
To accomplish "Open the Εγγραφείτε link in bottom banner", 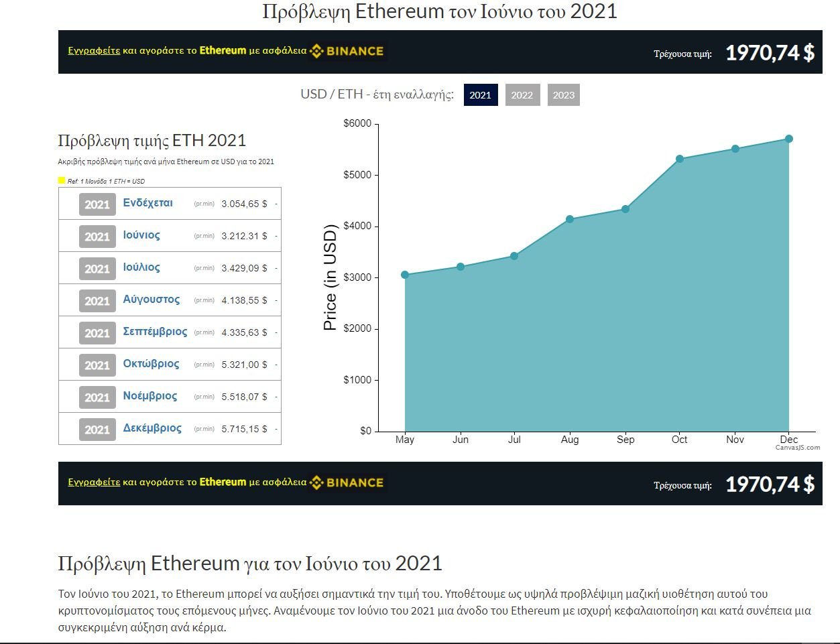I will pyautogui.click(x=94, y=482).
